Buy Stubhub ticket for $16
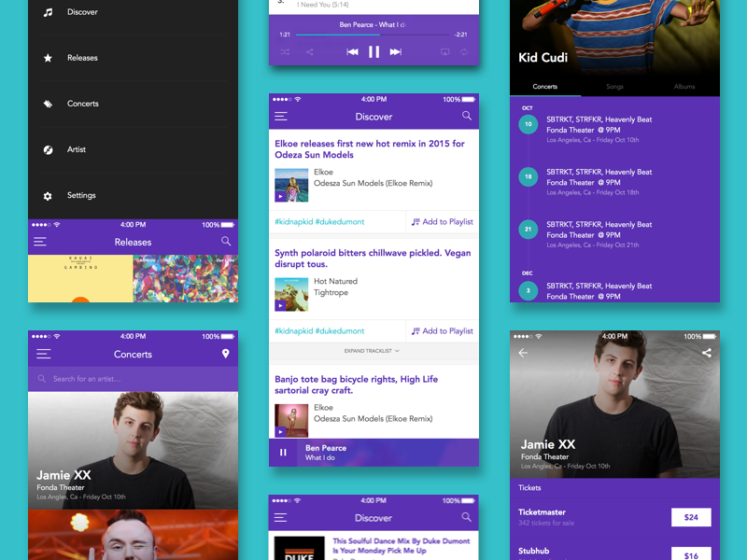This screenshot has height=560, width=747. click(691, 554)
